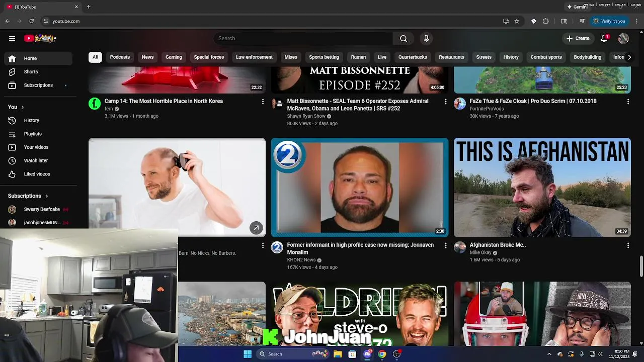Open the account avatar menu
The width and height of the screenshot is (644, 362).
(x=623, y=38)
